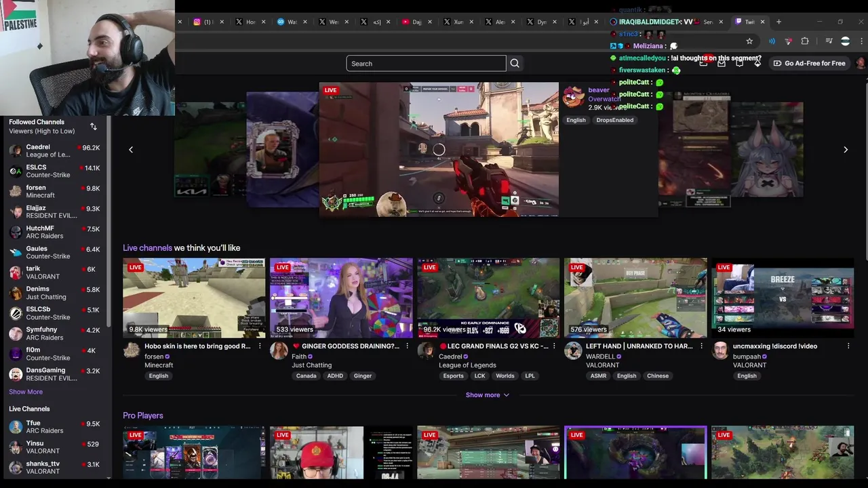Open the Pro Players section link
Image resolution: width=868 pixels, height=488 pixels.
(x=143, y=415)
